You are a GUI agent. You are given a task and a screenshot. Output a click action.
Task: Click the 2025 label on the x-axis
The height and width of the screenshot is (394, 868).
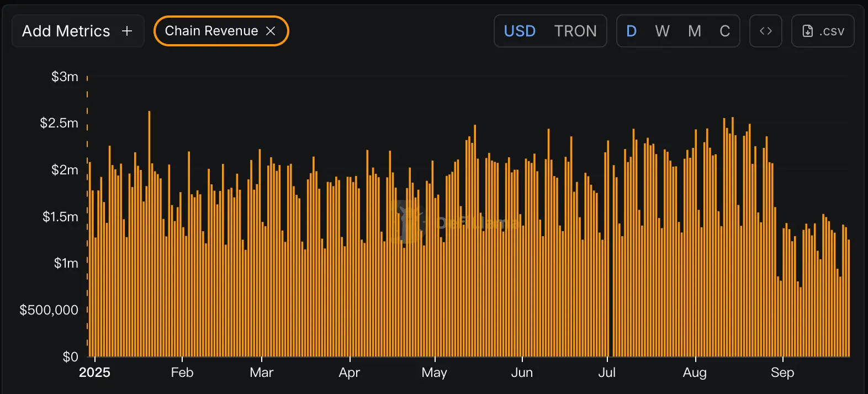point(94,372)
